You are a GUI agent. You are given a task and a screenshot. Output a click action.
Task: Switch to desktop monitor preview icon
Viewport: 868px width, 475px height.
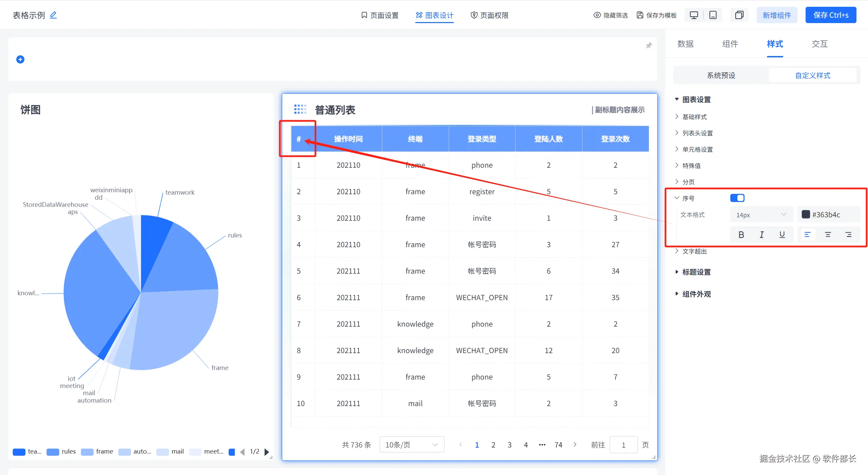[x=694, y=15]
